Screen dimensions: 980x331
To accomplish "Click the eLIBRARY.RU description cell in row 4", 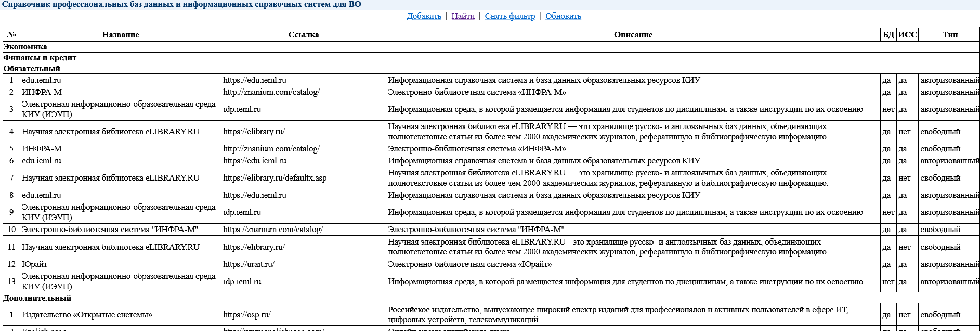I will (633, 132).
